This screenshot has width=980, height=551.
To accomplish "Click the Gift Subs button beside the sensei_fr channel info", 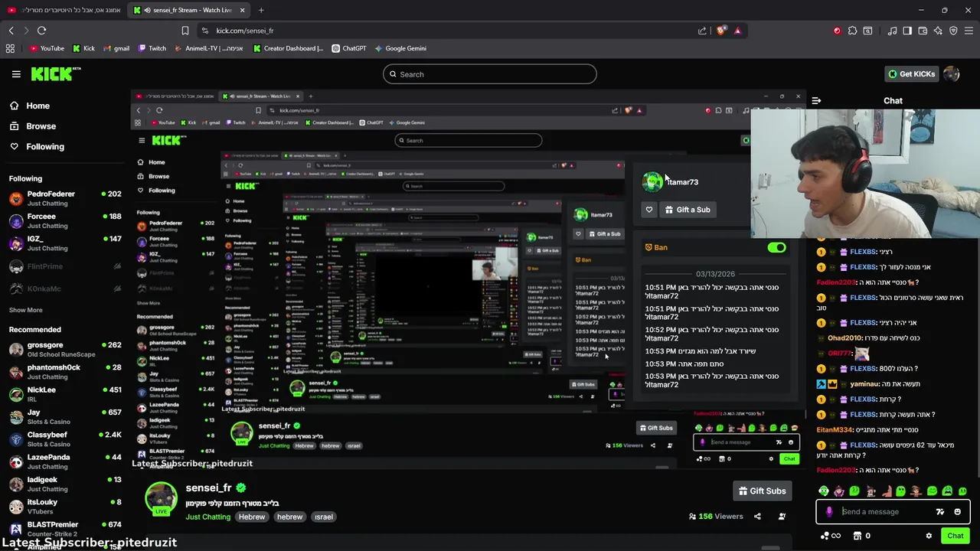I will 762,491.
